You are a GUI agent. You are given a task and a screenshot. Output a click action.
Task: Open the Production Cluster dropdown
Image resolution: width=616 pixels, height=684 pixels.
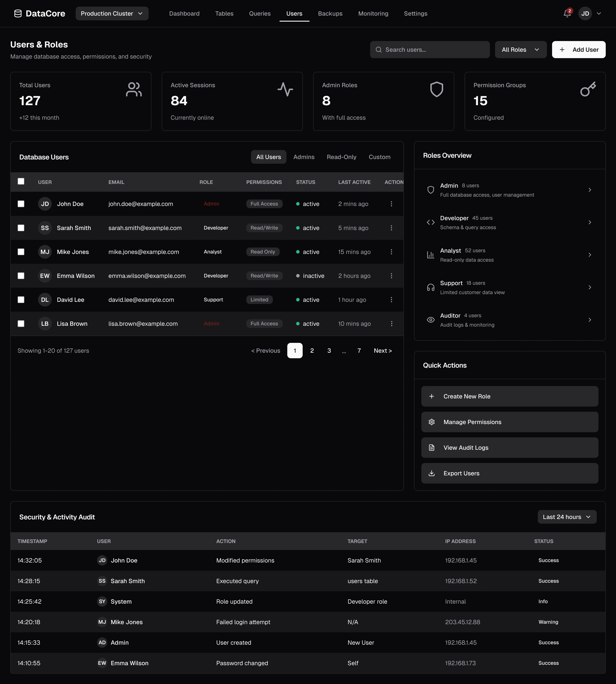(112, 13)
